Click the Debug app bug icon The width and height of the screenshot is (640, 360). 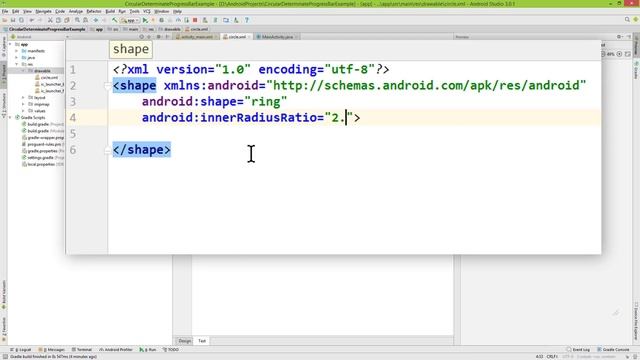pyautogui.click(x=162, y=20)
